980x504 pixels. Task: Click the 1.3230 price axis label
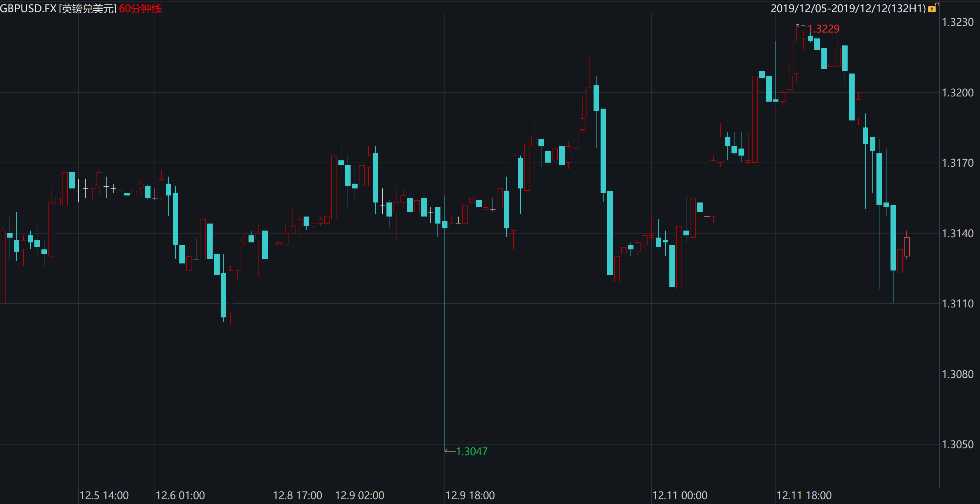tap(957, 22)
